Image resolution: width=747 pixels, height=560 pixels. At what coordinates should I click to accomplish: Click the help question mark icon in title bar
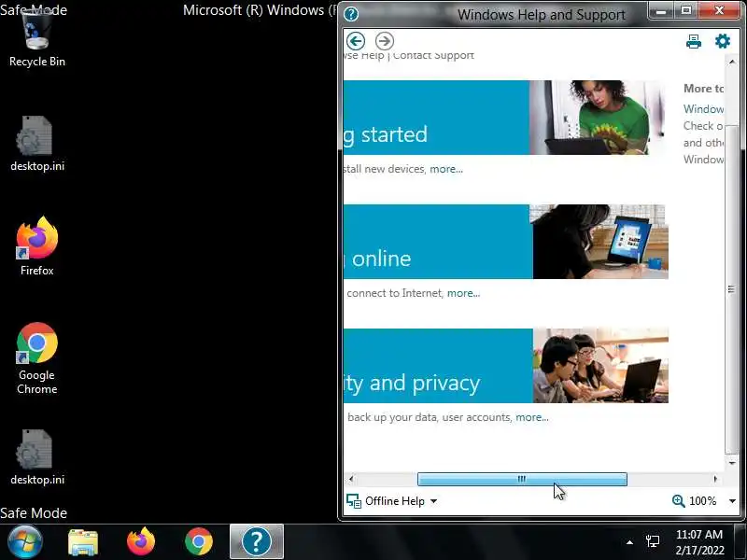tap(351, 14)
